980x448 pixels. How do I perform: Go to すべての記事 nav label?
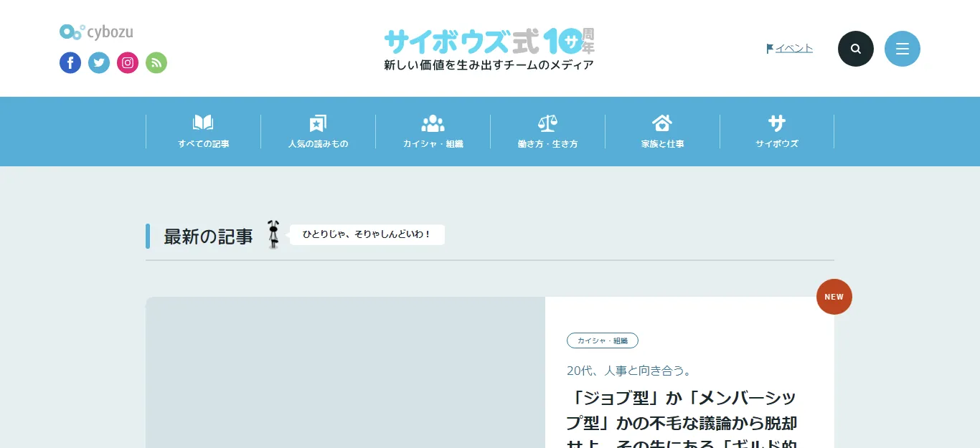tap(204, 144)
